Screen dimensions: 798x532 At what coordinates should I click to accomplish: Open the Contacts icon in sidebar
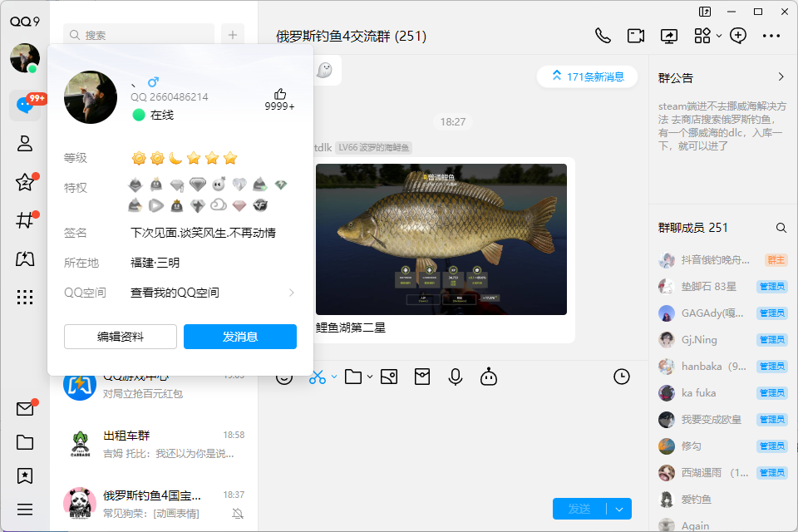(25, 144)
